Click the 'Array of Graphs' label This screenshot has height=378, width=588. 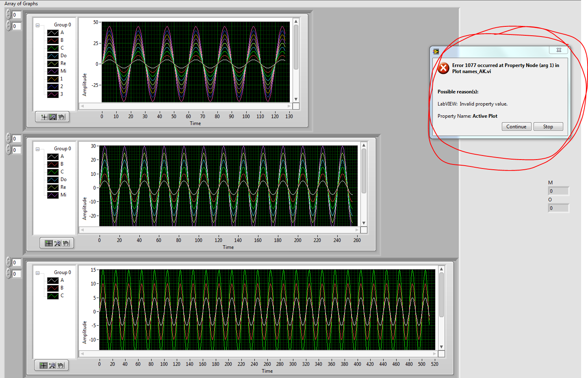point(21,4)
